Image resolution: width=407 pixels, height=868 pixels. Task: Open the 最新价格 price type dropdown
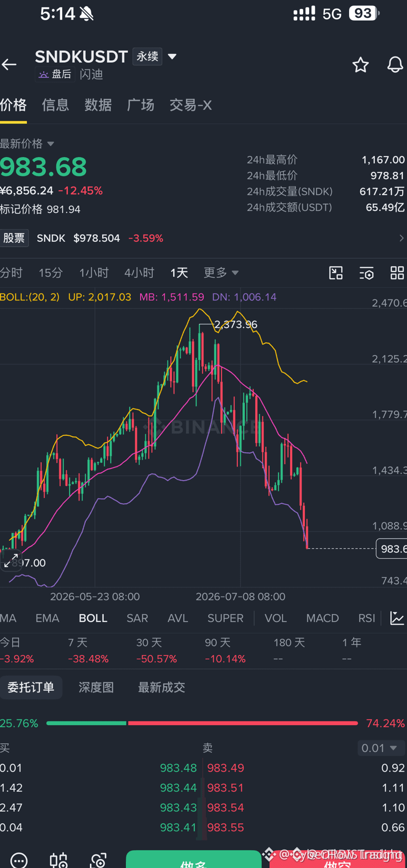tap(27, 143)
